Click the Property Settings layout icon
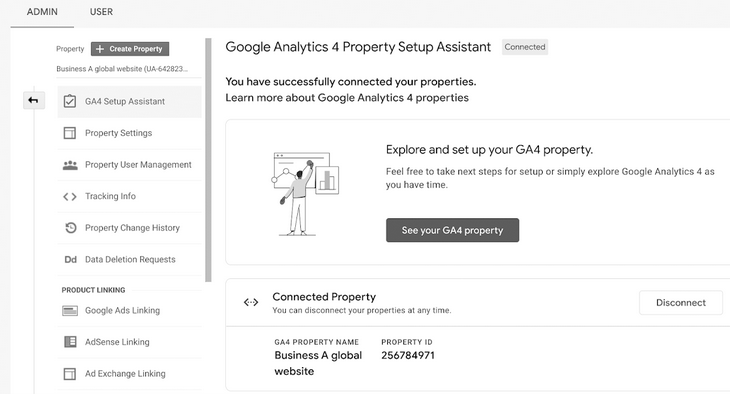The height and width of the screenshot is (394, 730). (x=70, y=133)
